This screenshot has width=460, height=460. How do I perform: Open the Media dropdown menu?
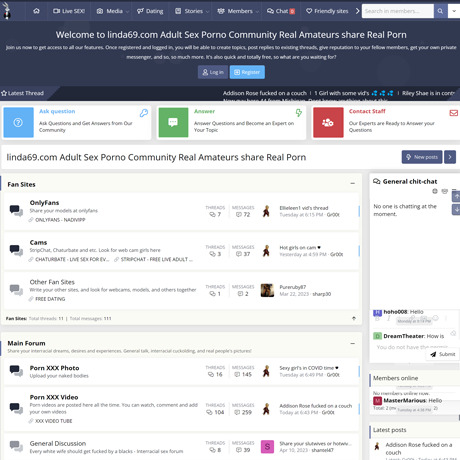[x=112, y=11]
